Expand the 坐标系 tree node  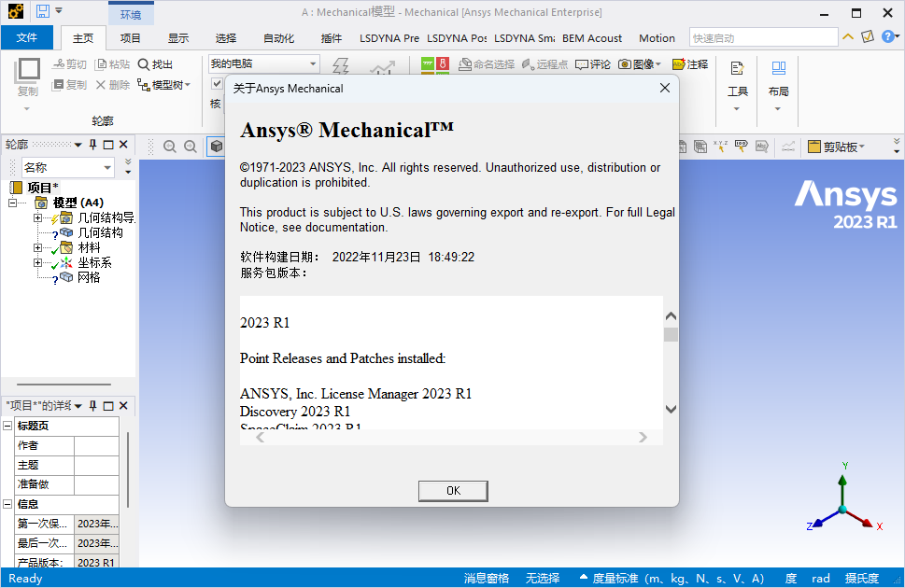(x=37, y=262)
